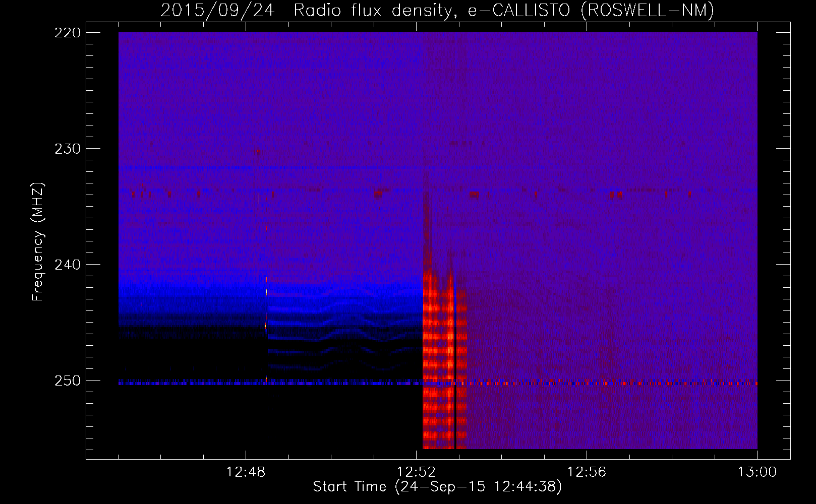Click the 12:56 time tick label
The height and width of the screenshot is (504, 816).
pos(587,472)
